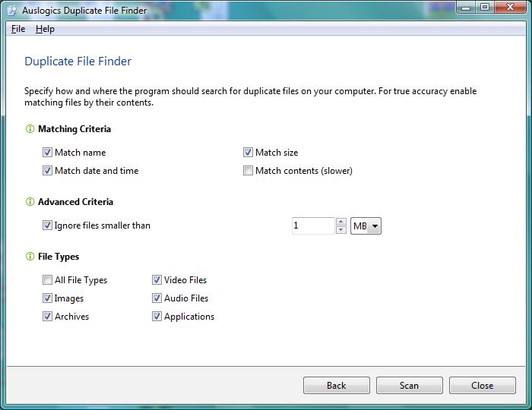The width and height of the screenshot is (532, 410).
Task: Toggle Ignore files smaller than checkbox
Action: point(48,225)
